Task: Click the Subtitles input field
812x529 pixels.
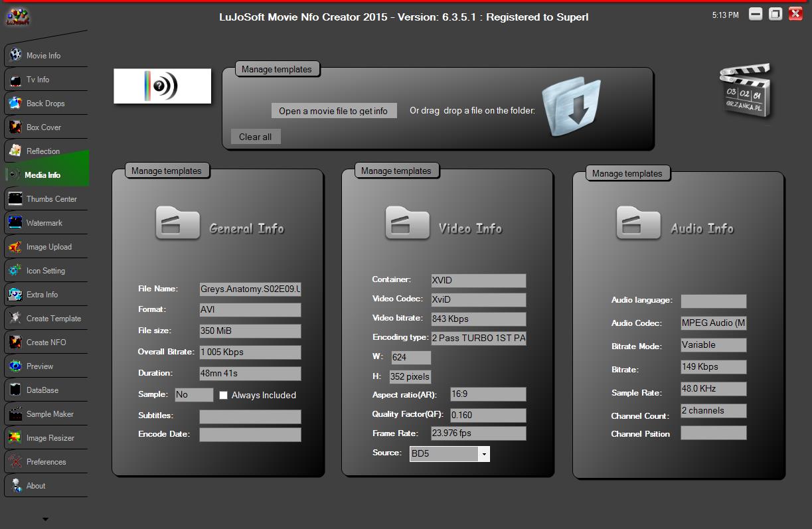Action: click(250, 416)
